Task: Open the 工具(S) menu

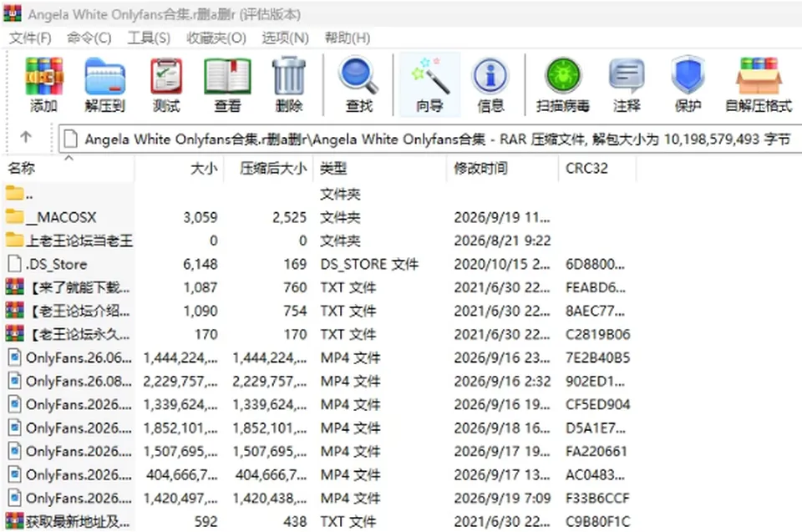Action: pos(149,38)
